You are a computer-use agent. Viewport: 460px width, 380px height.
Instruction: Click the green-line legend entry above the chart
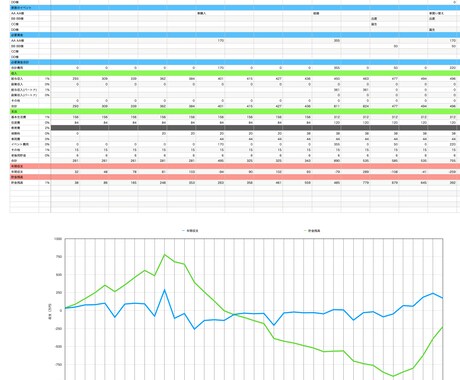(312, 231)
